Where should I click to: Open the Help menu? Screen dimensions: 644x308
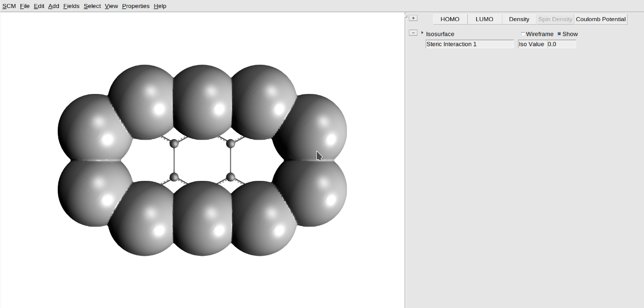[x=160, y=6]
